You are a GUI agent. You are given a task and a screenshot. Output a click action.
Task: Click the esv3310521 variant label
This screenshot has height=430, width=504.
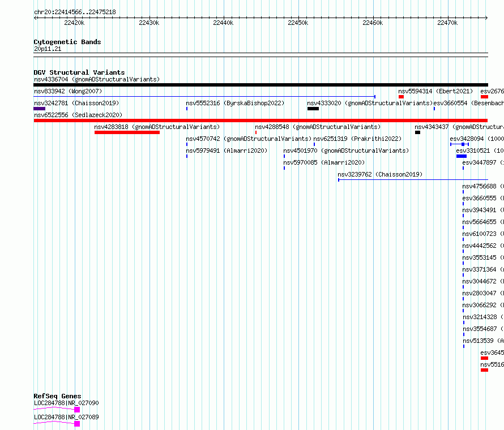[480, 150]
